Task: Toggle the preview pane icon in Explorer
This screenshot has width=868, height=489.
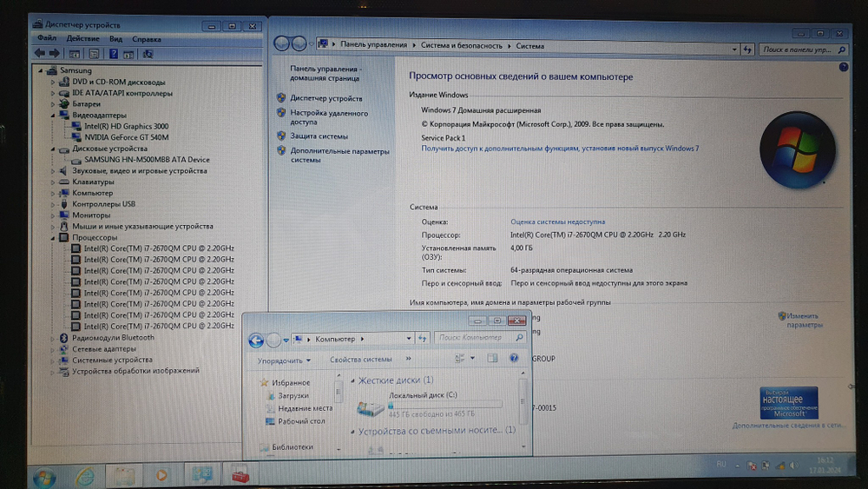Action: [x=492, y=358]
